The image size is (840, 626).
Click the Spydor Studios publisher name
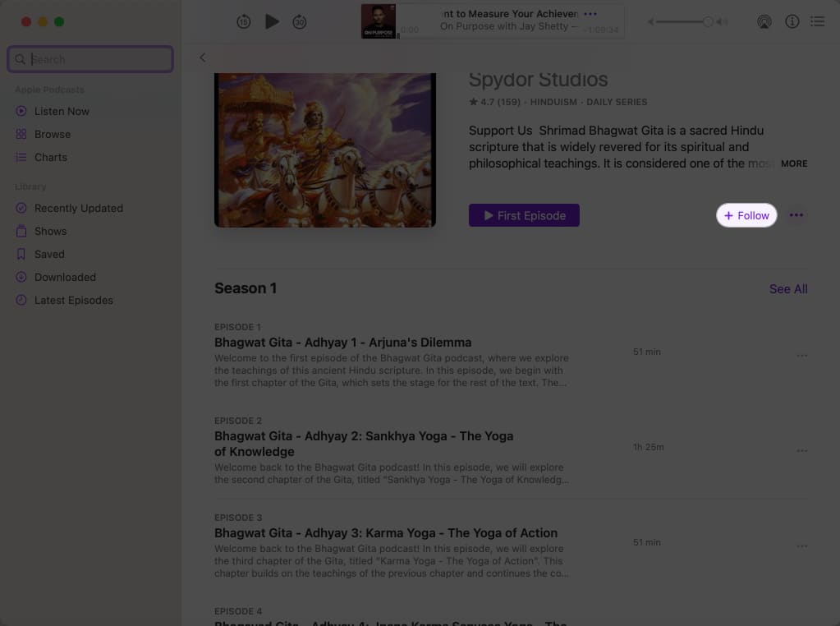(538, 80)
